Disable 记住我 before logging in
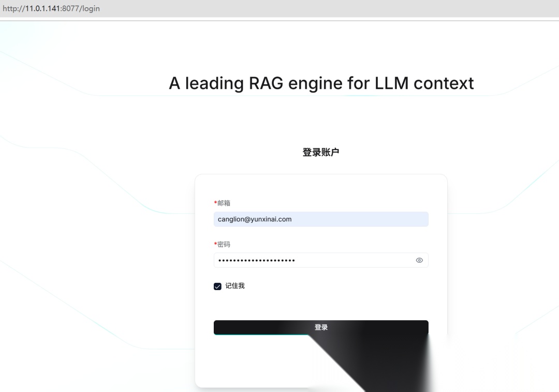Image resolution: width=559 pixels, height=392 pixels. (217, 286)
